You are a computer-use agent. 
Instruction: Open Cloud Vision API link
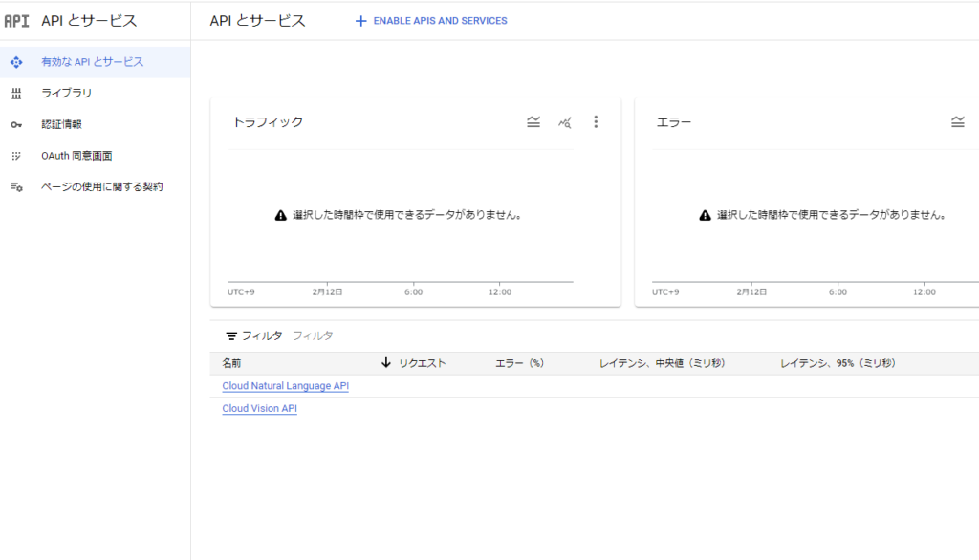point(260,408)
